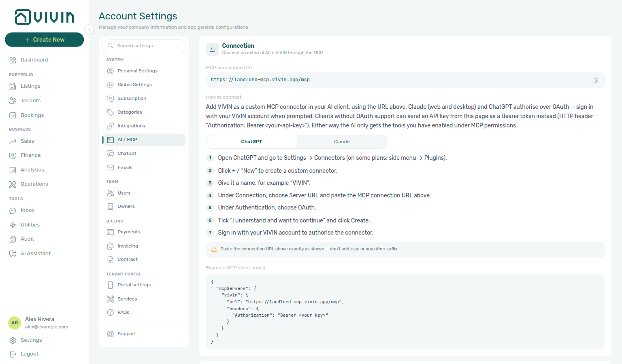Click the sidebar Settings gear icon
This screenshot has width=622, height=364.
tap(13, 340)
